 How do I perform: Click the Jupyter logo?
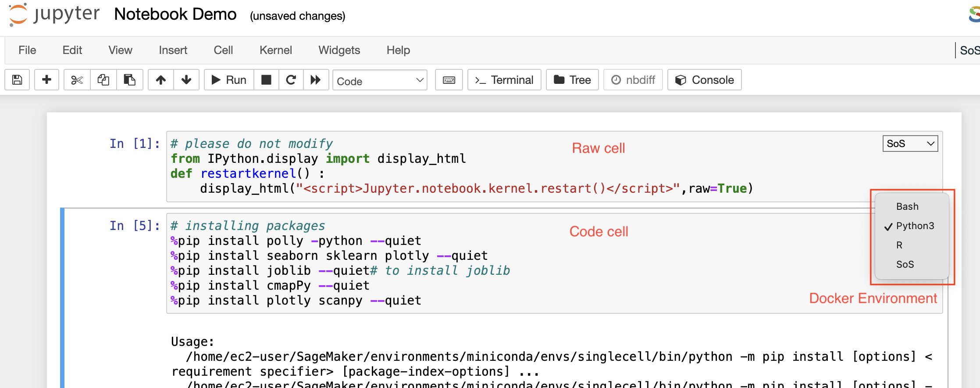click(x=55, y=14)
